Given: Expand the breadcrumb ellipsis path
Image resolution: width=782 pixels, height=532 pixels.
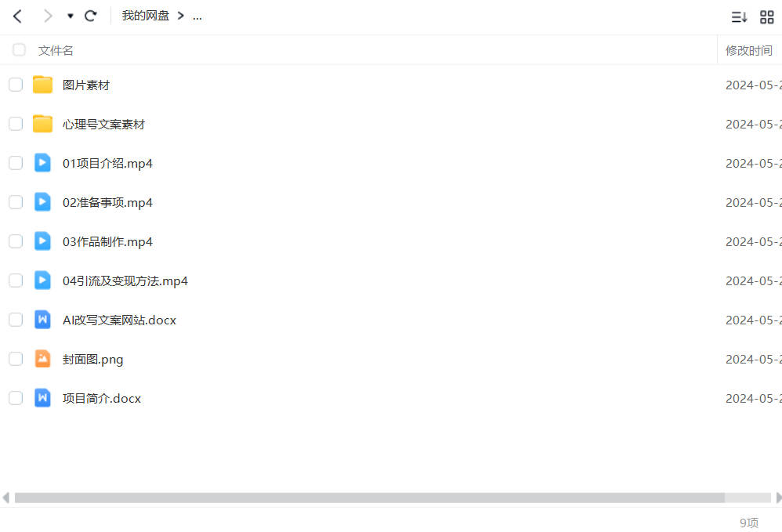Looking at the screenshot, I should pyautogui.click(x=197, y=17).
